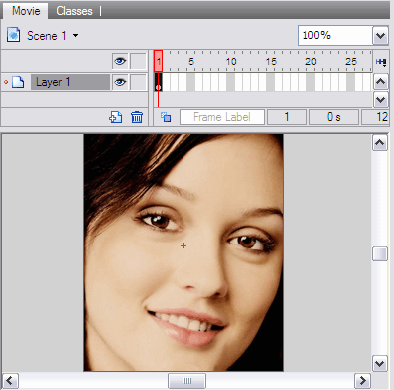Click the playhead at frame 1
The width and height of the screenshot is (394, 390).
(158, 61)
